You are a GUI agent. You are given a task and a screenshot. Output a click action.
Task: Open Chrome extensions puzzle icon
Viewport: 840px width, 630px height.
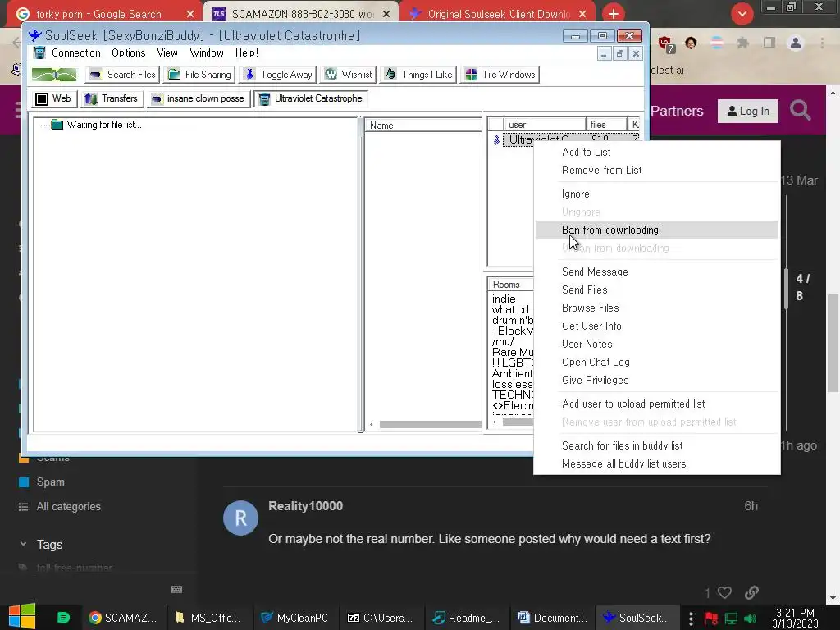pos(742,43)
